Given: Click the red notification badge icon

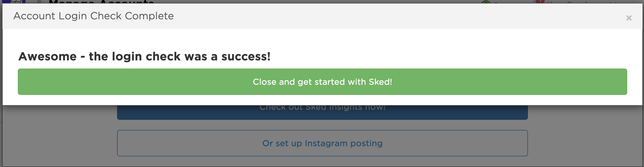Looking at the screenshot, I should 540,2.
